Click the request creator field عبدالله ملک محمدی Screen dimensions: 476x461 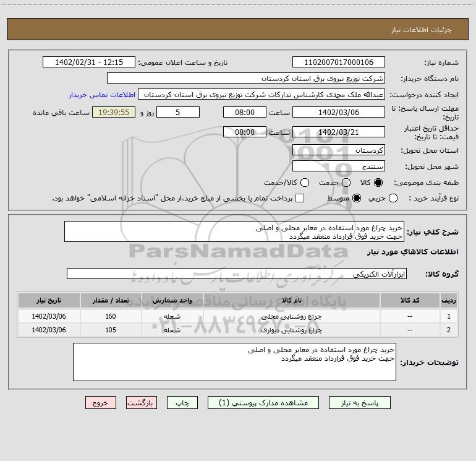click(x=261, y=94)
